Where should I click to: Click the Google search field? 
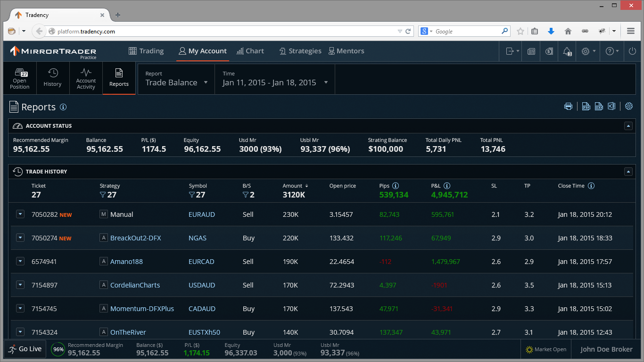pyautogui.click(x=464, y=32)
